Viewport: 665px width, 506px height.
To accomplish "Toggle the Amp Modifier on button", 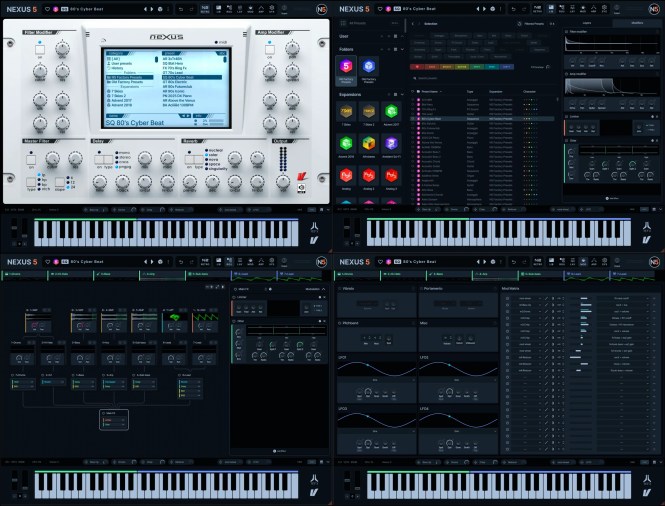I will pos(269,50).
